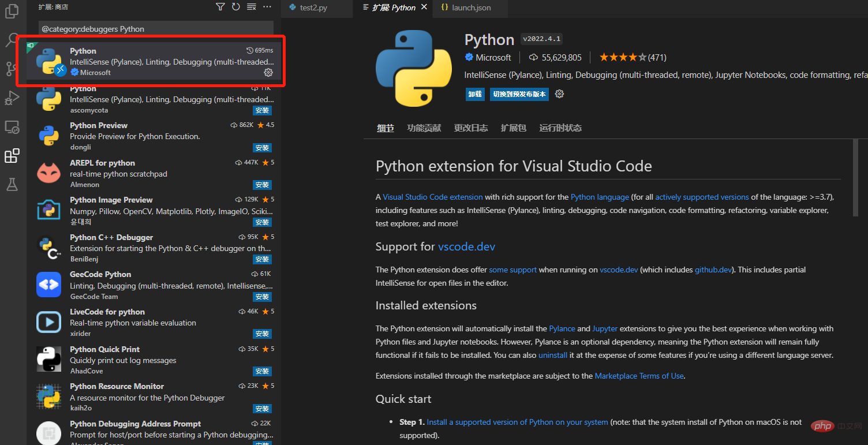
Task: Clear extension search results icon
Action: 251,7
